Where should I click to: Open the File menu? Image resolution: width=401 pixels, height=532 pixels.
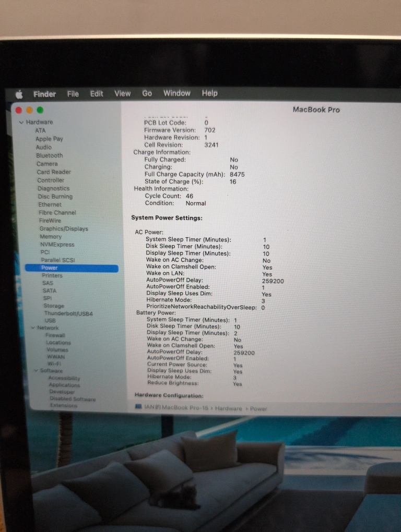click(73, 94)
